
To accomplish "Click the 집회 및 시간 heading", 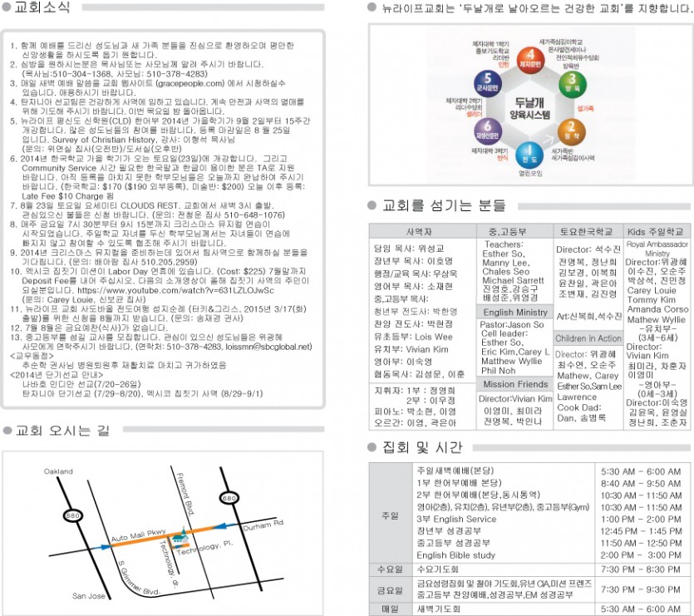I will point(422,448).
